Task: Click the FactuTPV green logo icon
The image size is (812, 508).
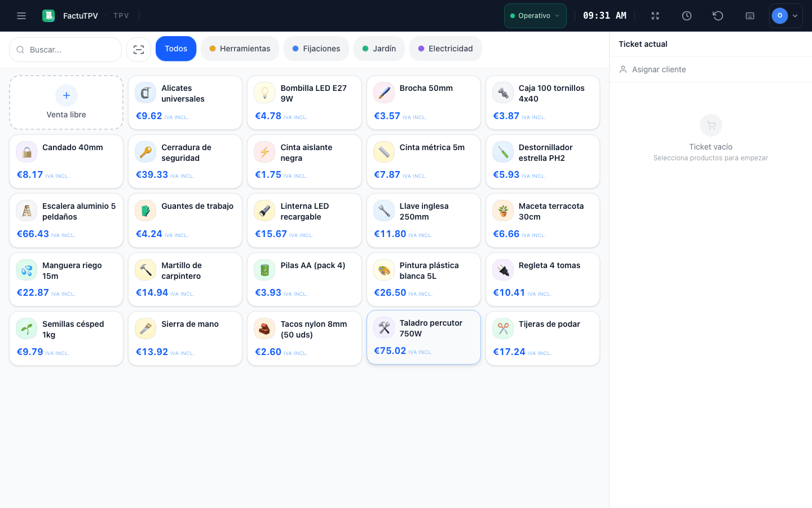Action: (x=48, y=16)
